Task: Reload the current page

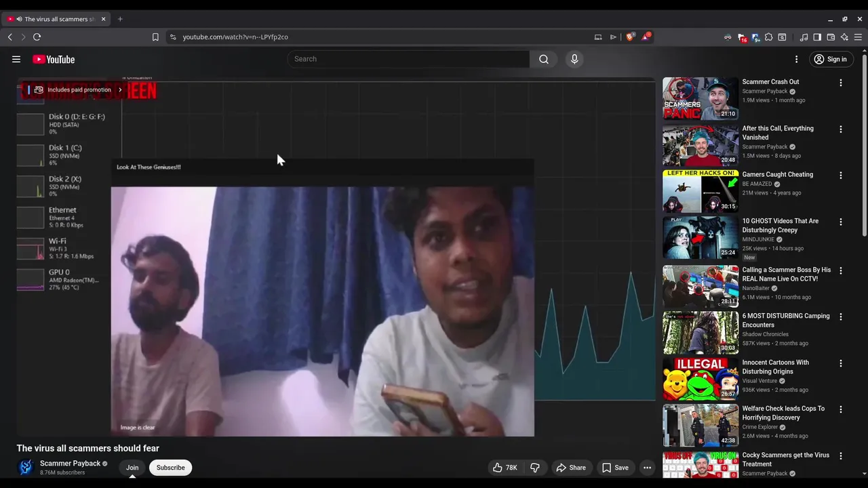Action: (37, 37)
